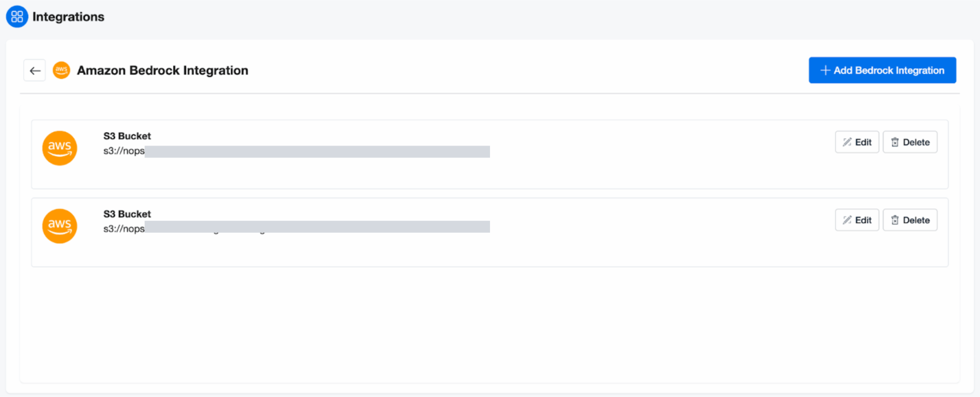Screen dimensions: 980x397
Task: Edit the first S3 Bucket integration
Action: 857,142
